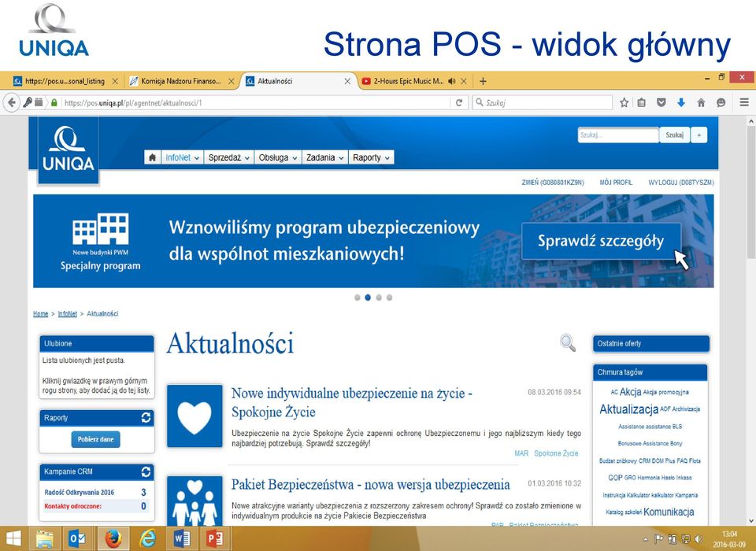Open the chat bubble toolbar icon
Image resolution: width=756 pixels, height=551 pixels.
click(x=721, y=102)
